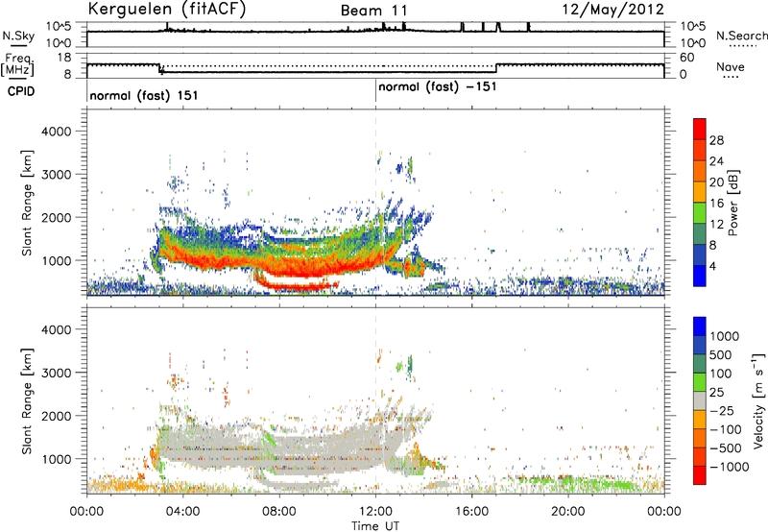Image resolution: width=768 pixels, height=532 pixels.
Task: Click the '16:00' time tick label
Action: 471,512
